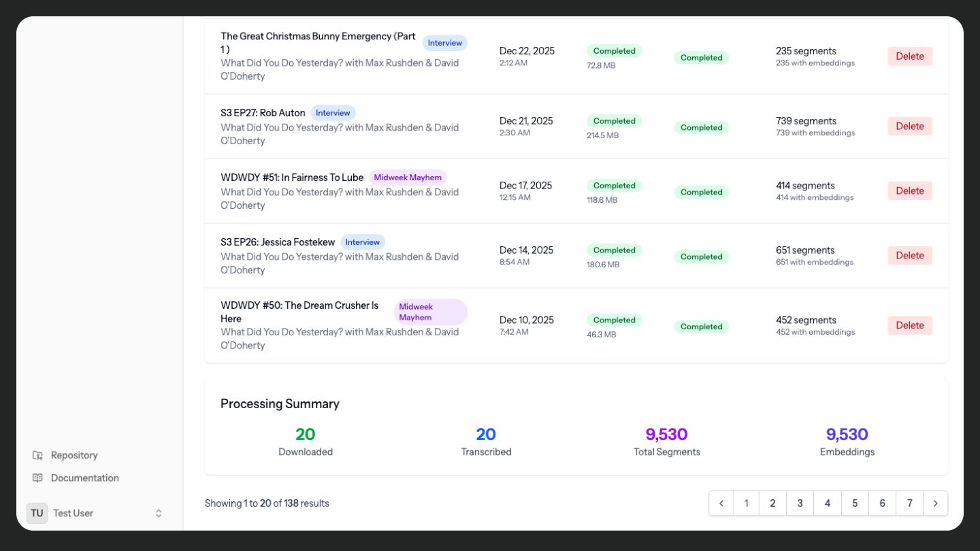Click the Interview tag on Rob Auton

tap(333, 113)
